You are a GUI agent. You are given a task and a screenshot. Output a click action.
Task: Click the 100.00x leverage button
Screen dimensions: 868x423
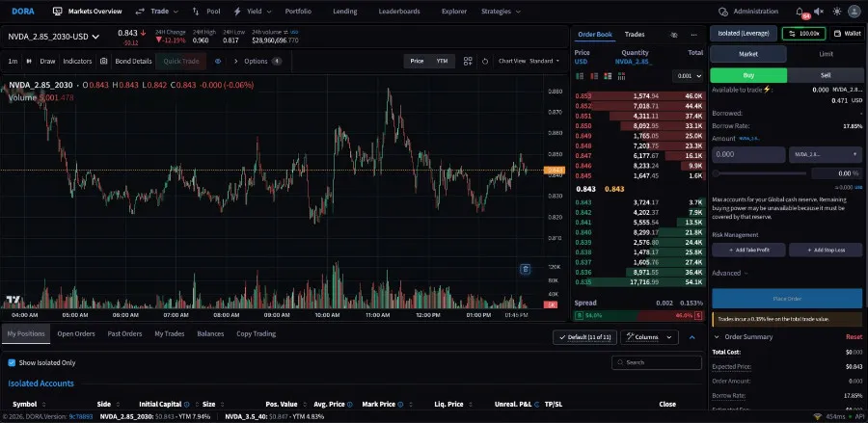[x=803, y=34]
